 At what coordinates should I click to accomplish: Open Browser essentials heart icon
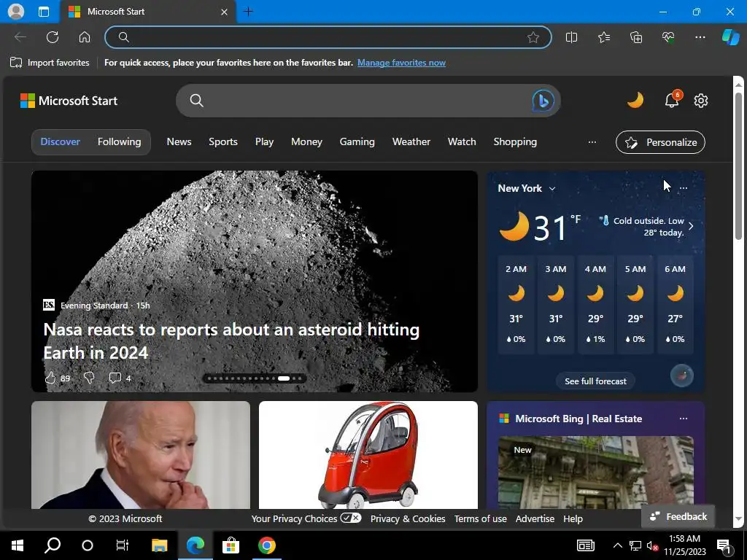(x=668, y=37)
